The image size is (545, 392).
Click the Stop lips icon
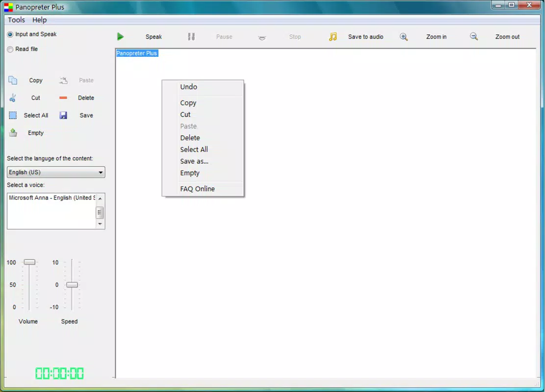click(262, 38)
